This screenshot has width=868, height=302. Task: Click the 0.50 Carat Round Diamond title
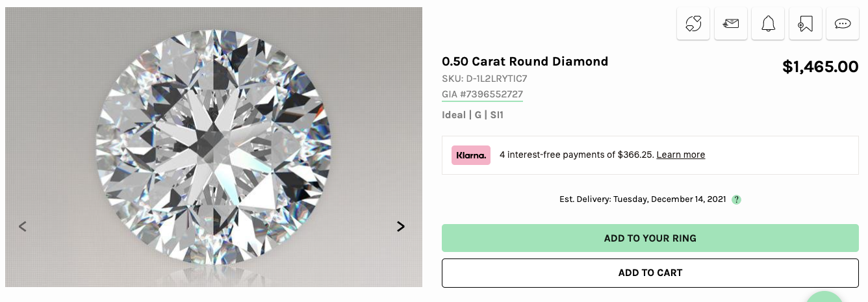[525, 62]
